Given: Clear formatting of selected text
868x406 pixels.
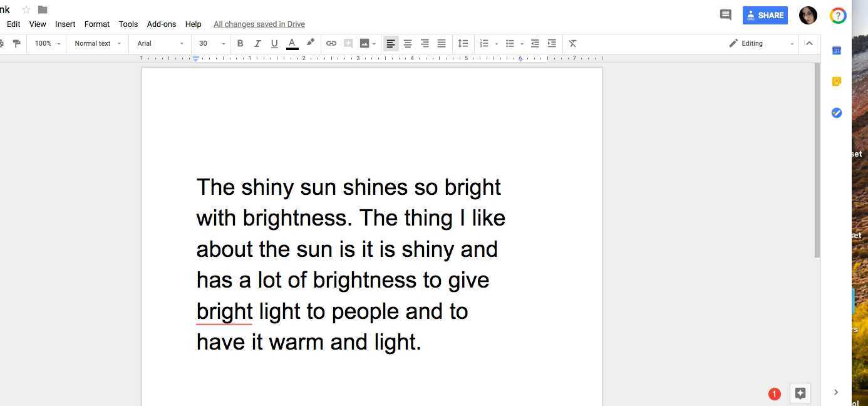Looking at the screenshot, I should click(x=572, y=43).
